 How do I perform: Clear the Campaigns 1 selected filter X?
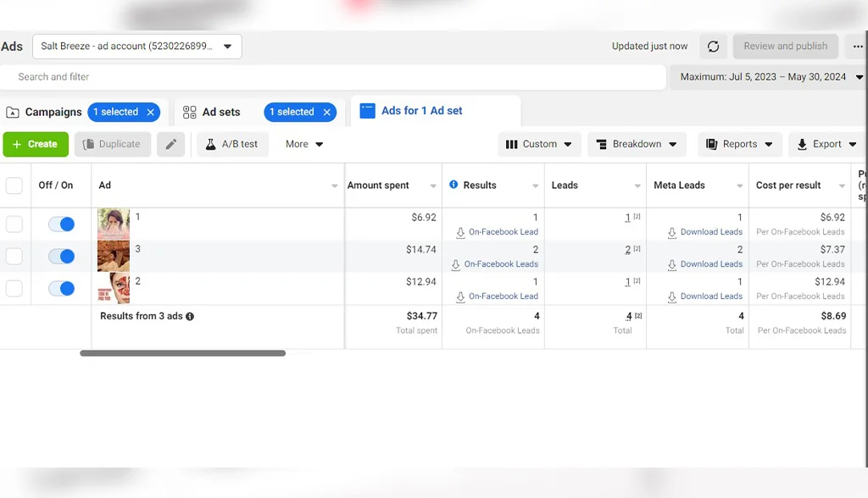pos(151,112)
